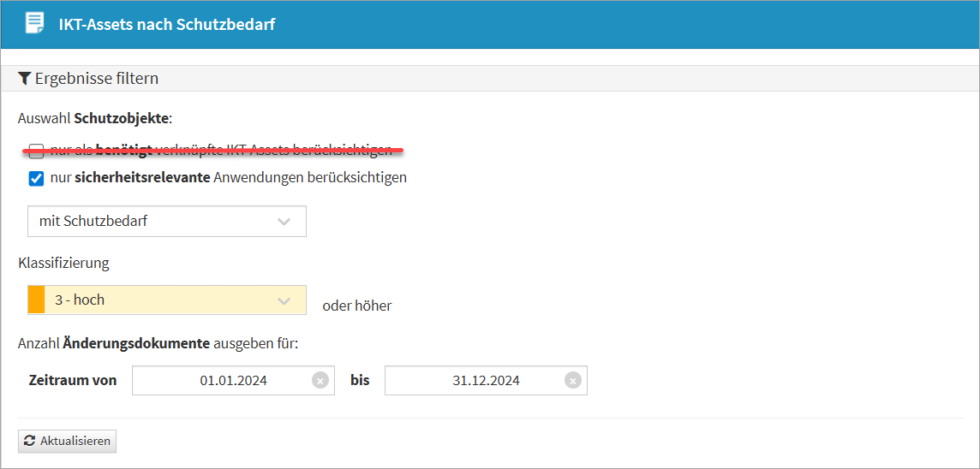
Task: Clear the end date 31.12.2024 with its x icon
Action: (572, 381)
